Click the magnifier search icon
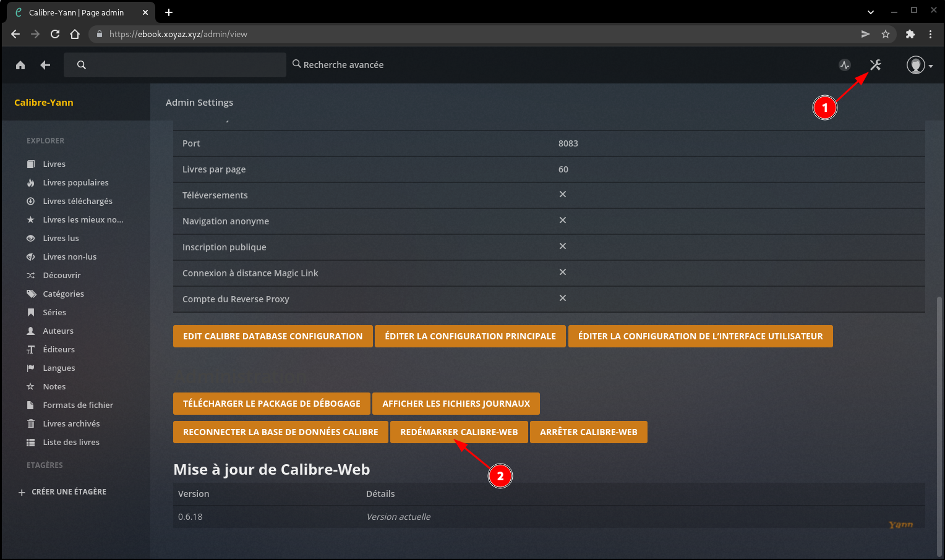 [x=82, y=65]
